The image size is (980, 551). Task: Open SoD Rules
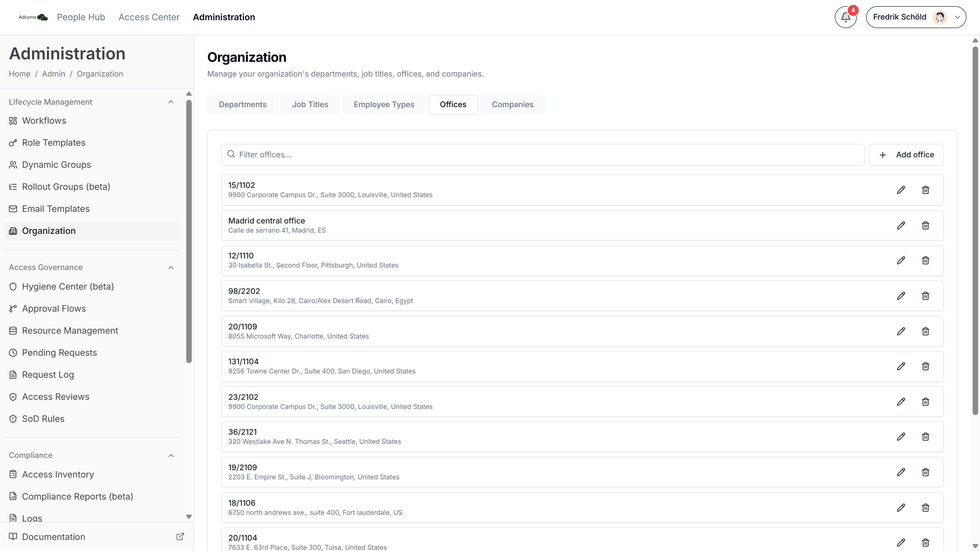click(92, 419)
